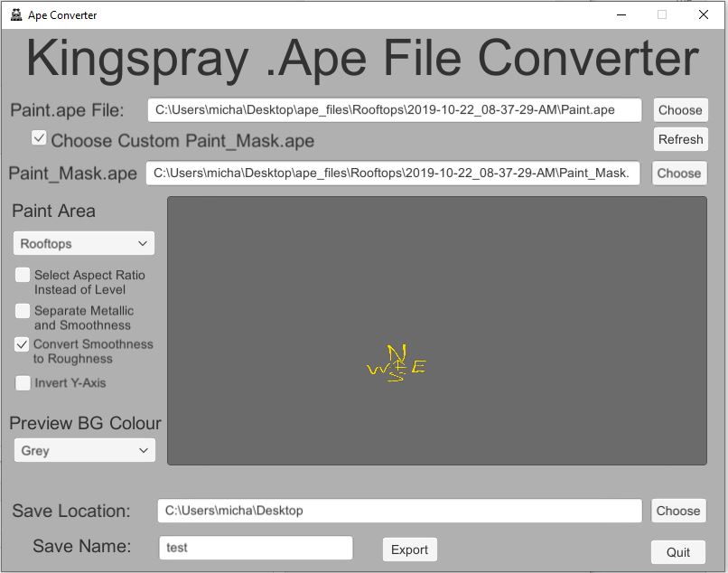Image resolution: width=728 pixels, height=573 pixels.
Task: Enable Select Aspect Ratio Instead of Level
Action: tap(23, 276)
